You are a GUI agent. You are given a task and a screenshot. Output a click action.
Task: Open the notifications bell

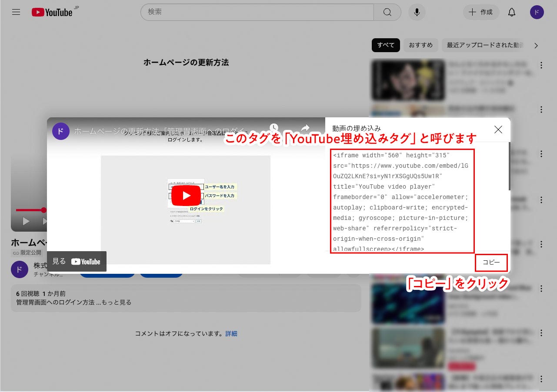click(512, 12)
